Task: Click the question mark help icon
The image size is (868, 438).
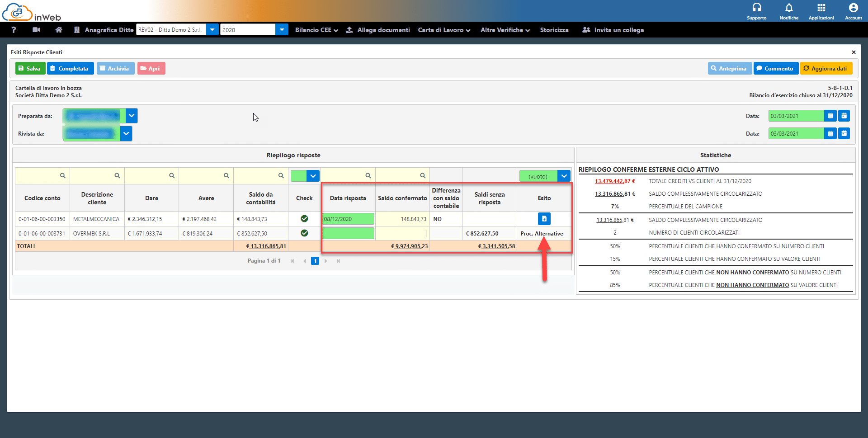Action: click(x=14, y=30)
